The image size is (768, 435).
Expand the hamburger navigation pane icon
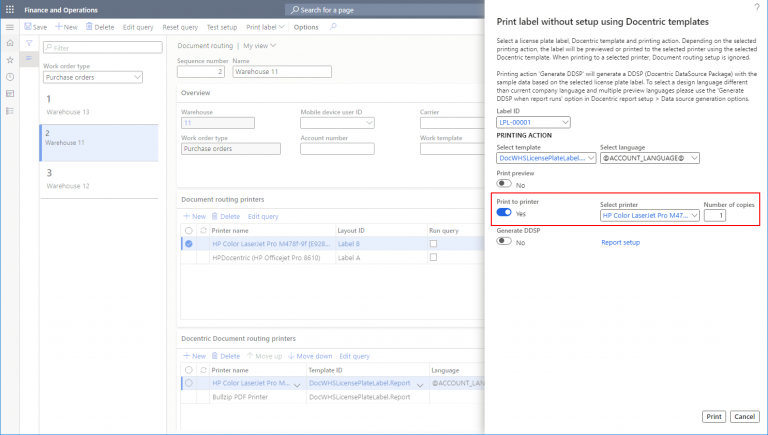click(x=10, y=27)
